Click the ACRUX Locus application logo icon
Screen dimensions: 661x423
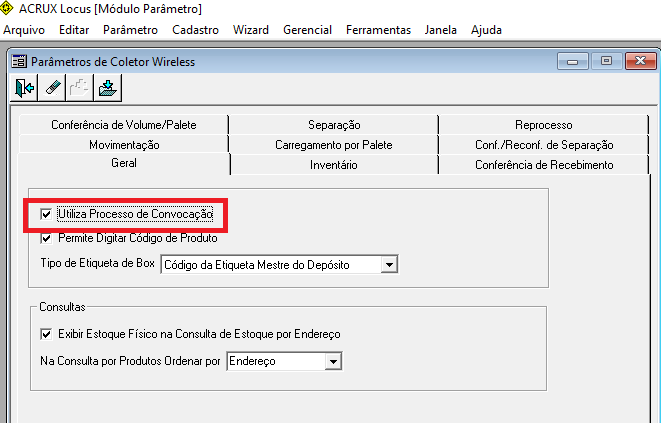[x=7, y=8]
